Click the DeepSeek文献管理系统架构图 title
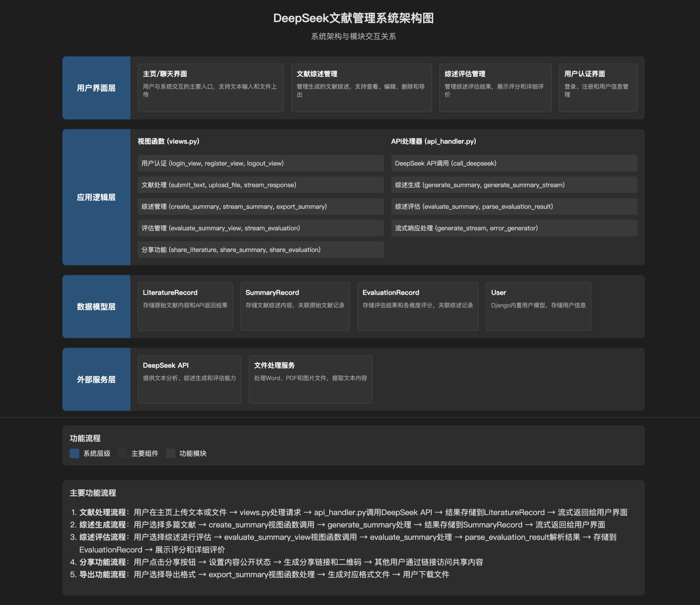This screenshot has width=700, height=605. point(353,18)
